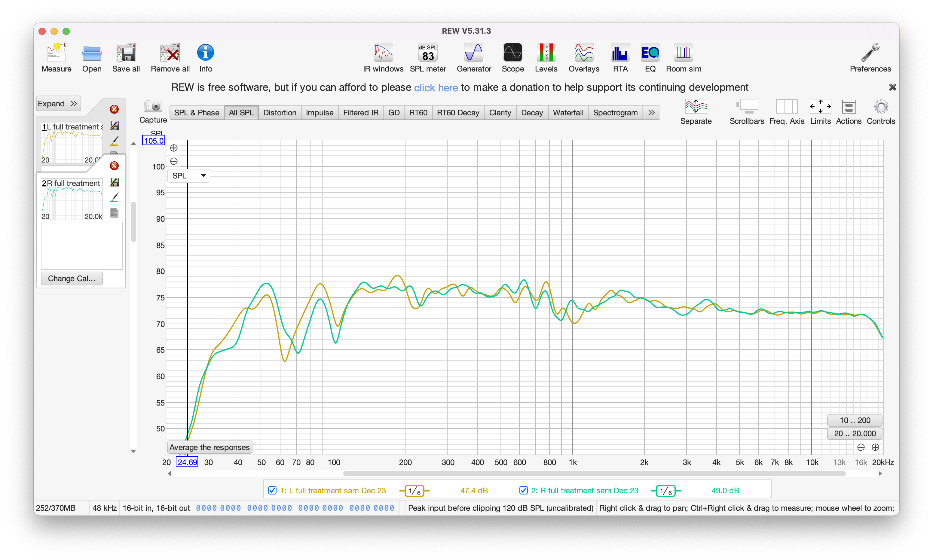Click Average the responses button
The height and width of the screenshot is (560, 933).
click(209, 447)
